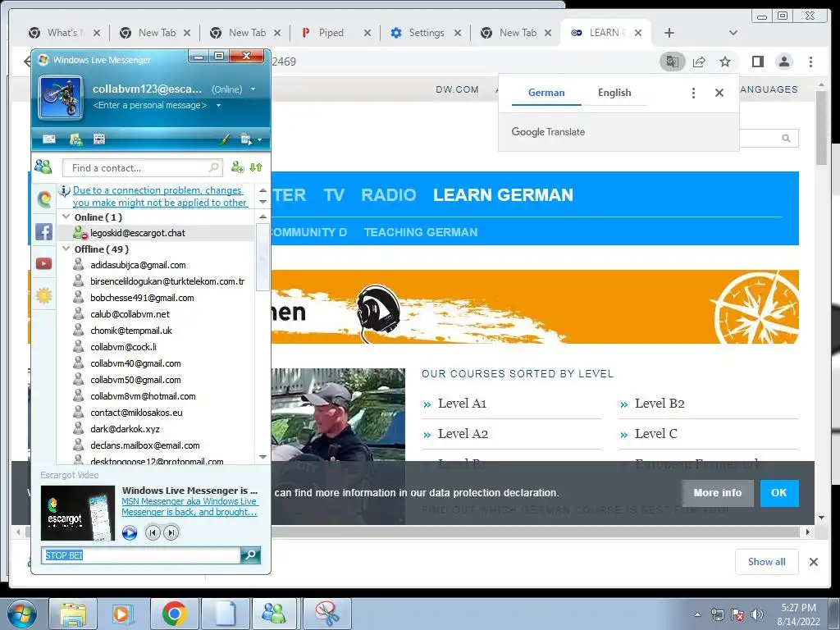Image resolution: width=840 pixels, height=630 pixels.
Task: Collapse the Offline (49) contact group
Action: [x=66, y=249]
